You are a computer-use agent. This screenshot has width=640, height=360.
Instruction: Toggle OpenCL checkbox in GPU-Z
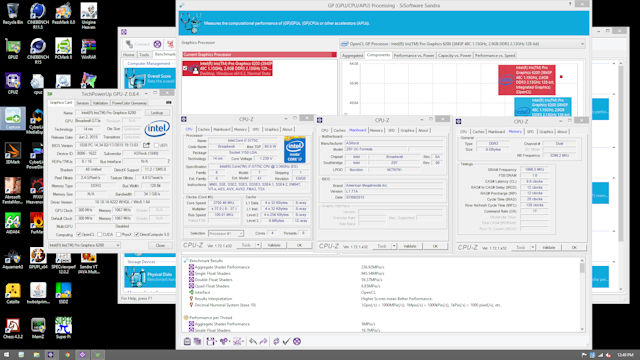(79, 234)
